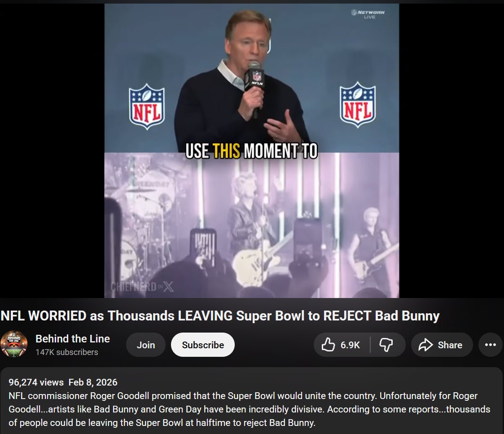
Task: Click the USE THIS MOMENT TO caption
Action: click(252, 151)
